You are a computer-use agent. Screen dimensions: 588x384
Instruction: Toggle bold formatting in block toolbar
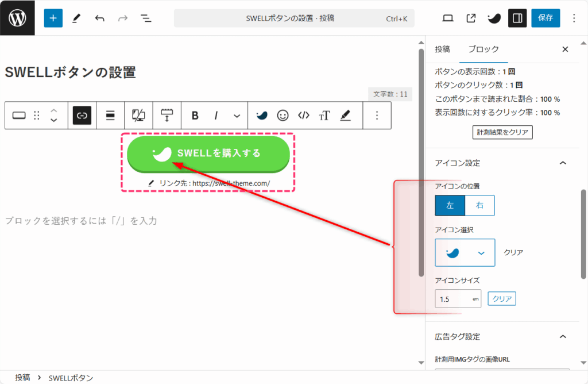[x=195, y=116]
